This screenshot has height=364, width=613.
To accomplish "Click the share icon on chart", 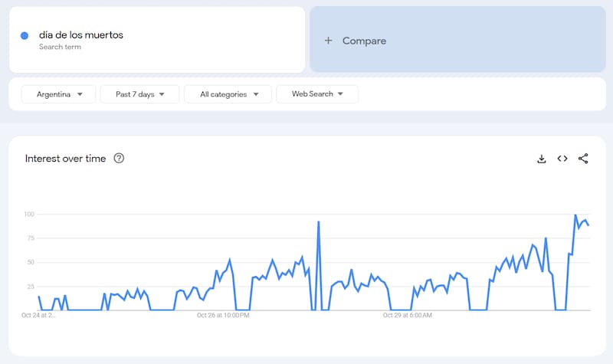I will (x=583, y=159).
